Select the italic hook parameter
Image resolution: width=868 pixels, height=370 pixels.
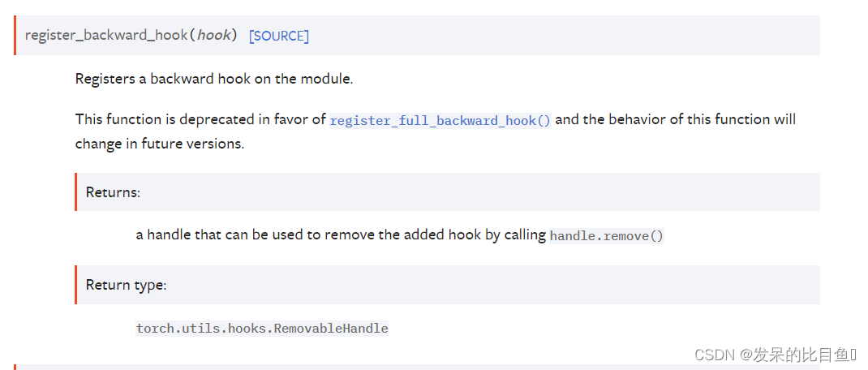213,36
